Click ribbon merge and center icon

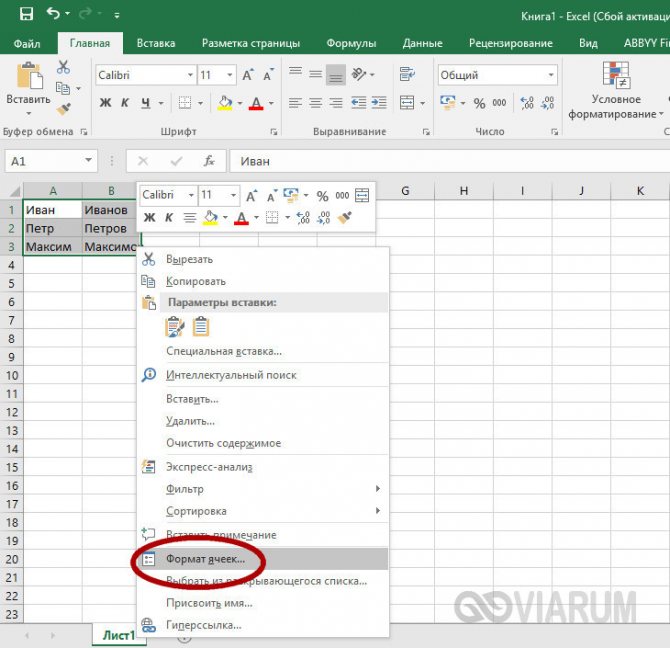point(407,103)
